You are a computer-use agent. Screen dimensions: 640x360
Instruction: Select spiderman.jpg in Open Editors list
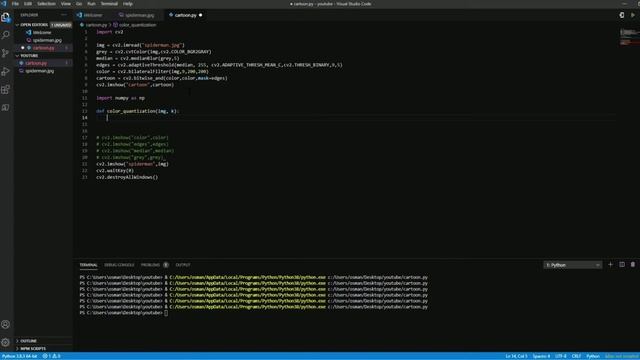47,40
